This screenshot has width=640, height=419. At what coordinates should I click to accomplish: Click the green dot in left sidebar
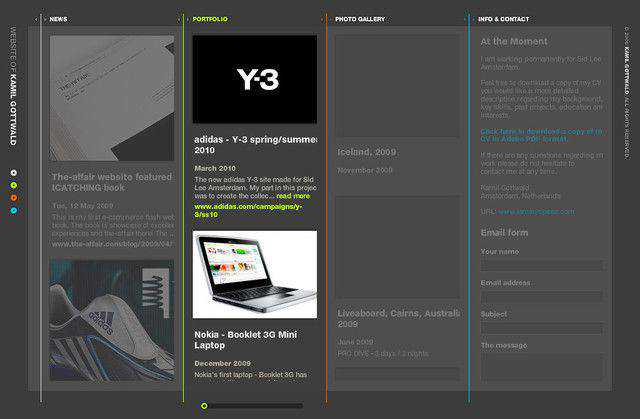click(x=13, y=185)
